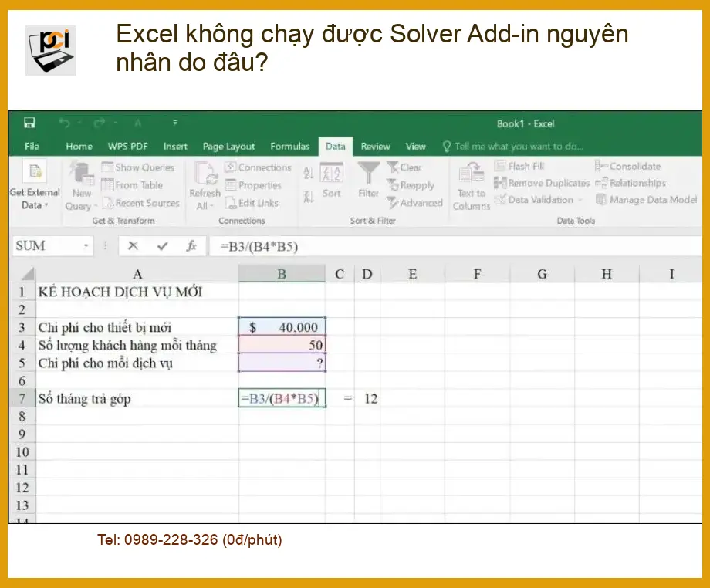Click Consolidate
This screenshot has height=588, width=710.
628,166
